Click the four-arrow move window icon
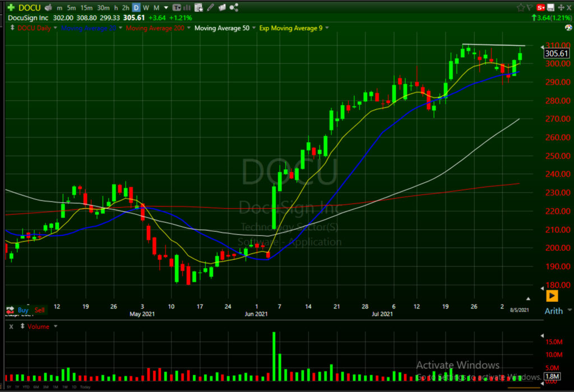 pos(561,7)
